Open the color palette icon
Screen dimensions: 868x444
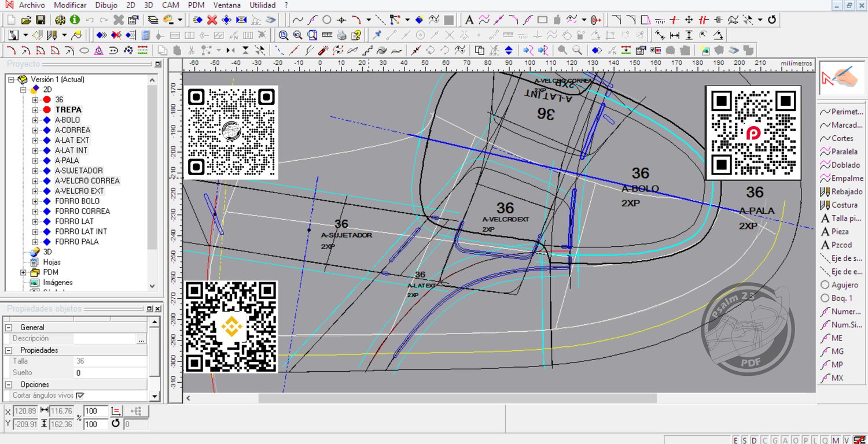[x=168, y=20]
